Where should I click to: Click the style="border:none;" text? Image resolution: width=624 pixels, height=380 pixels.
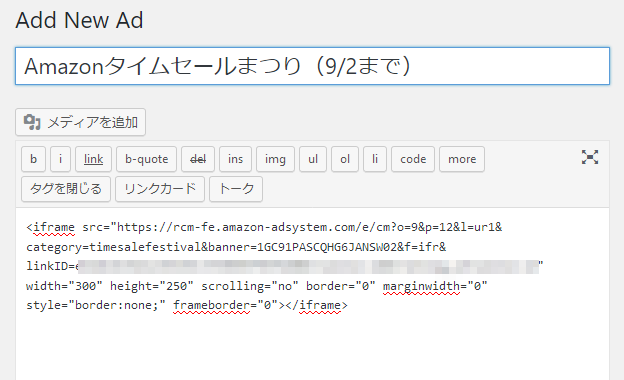coord(96,305)
